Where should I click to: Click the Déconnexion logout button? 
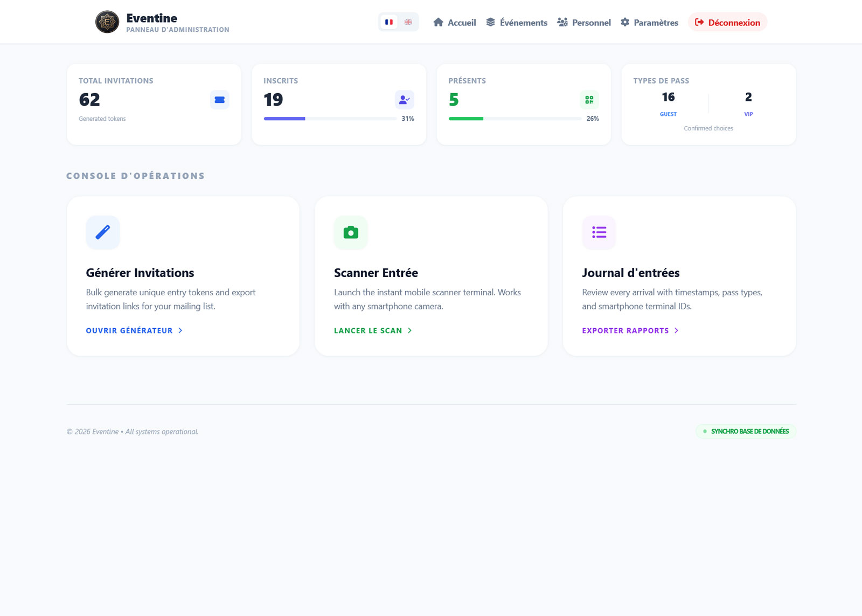pos(727,22)
